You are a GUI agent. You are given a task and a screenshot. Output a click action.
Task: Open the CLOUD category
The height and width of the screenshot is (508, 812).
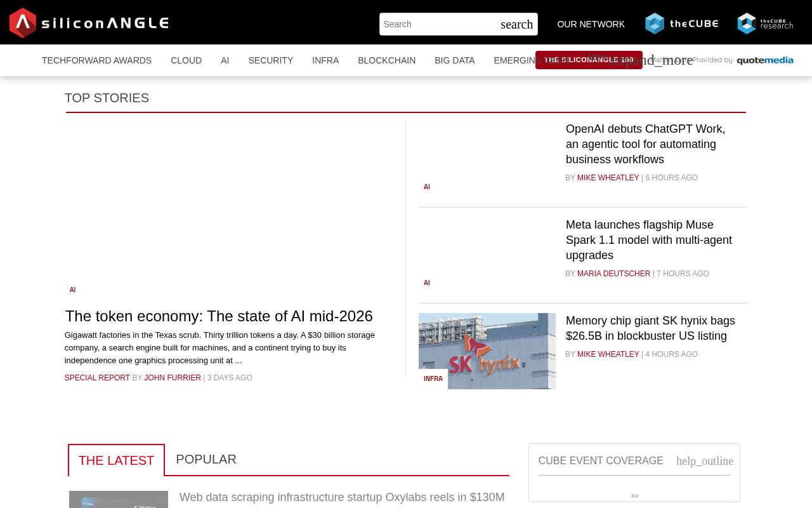tap(186, 60)
